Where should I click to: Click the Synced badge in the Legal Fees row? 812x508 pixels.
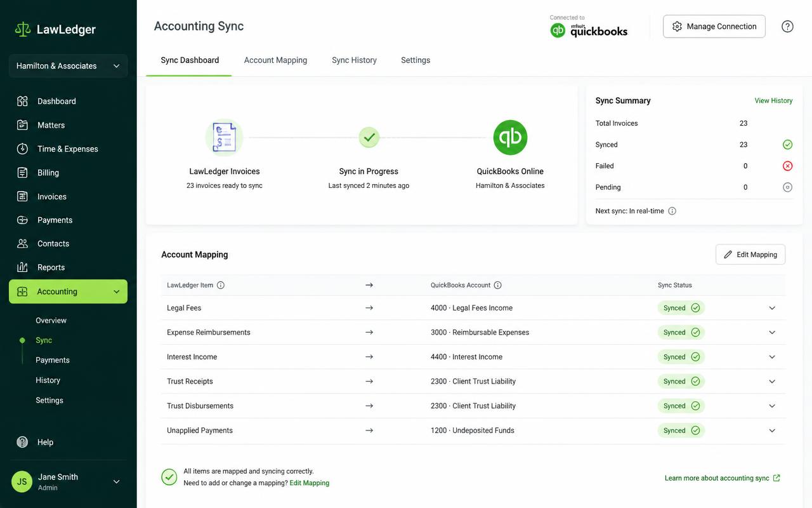[681, 308]
